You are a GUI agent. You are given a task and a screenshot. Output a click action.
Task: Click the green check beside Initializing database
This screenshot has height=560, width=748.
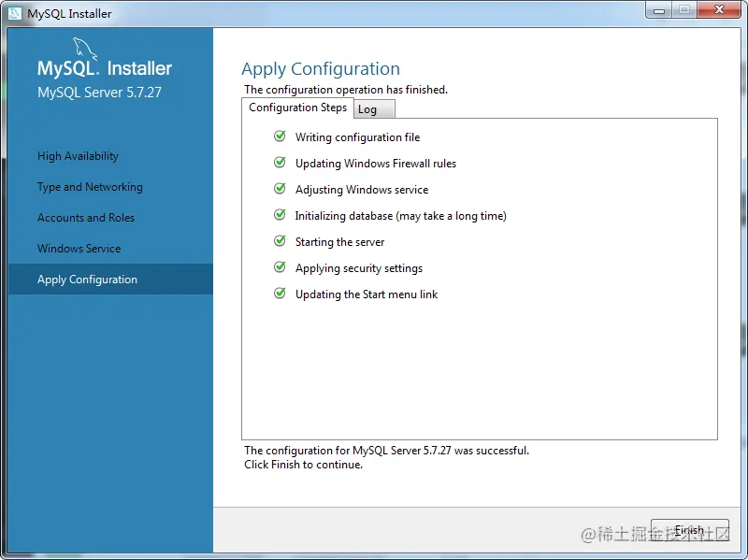[280, 215]
